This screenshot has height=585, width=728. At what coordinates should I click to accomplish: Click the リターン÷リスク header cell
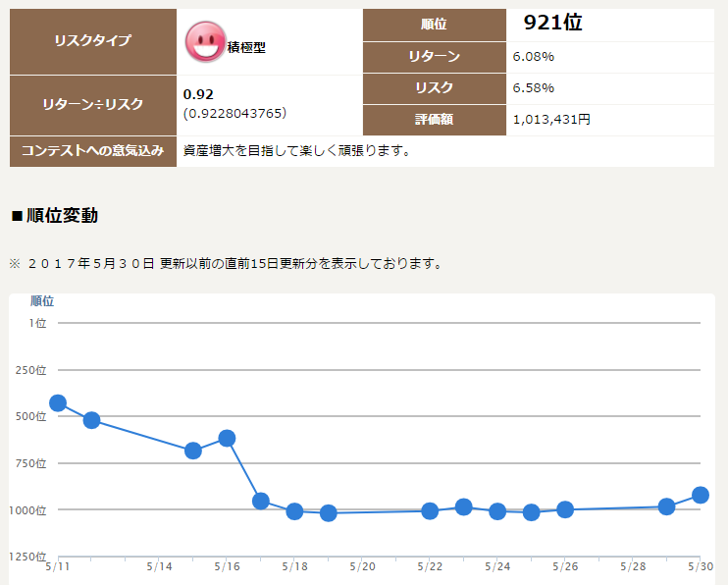pyautogui.click(x=93, y=105)
